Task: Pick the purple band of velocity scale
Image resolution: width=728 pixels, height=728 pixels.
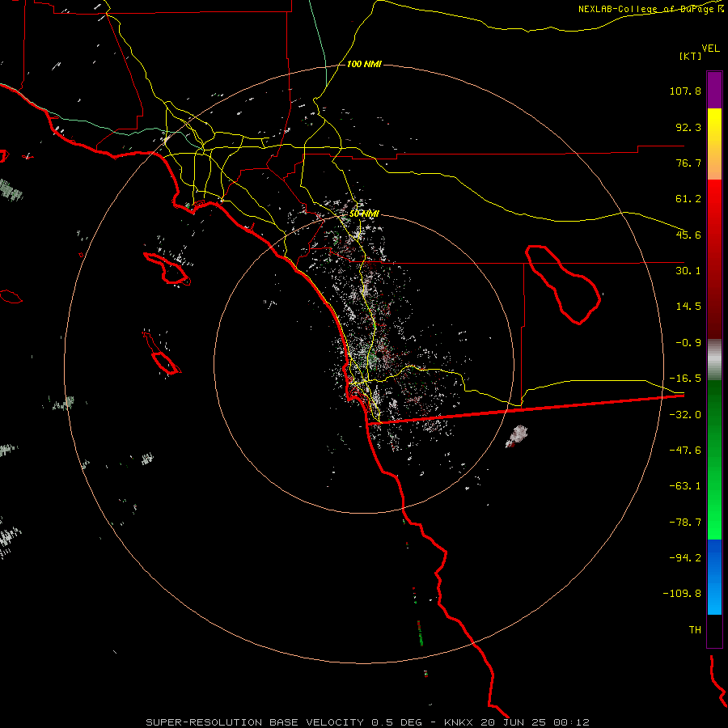Action: tap(714, 90)
